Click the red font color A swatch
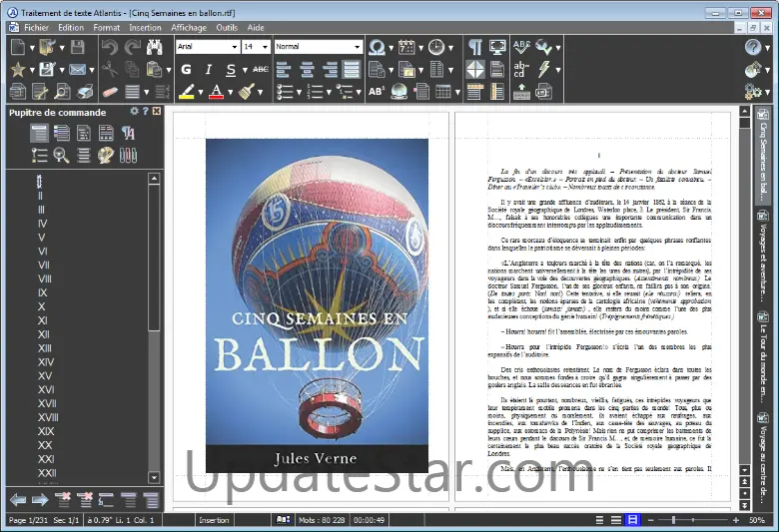 pos(216,92)
